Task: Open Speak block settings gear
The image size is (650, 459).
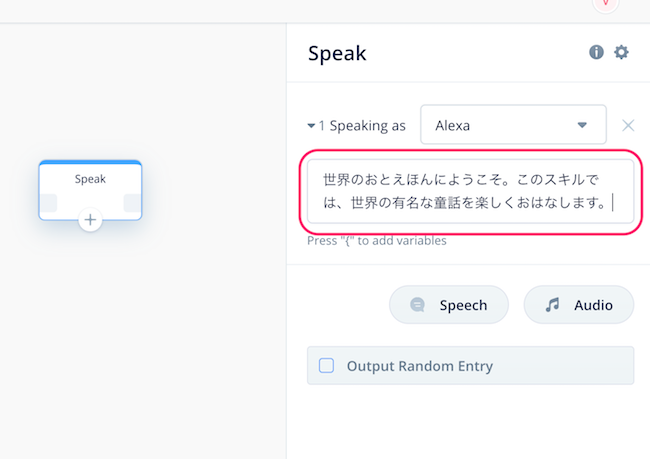Action: [x=621, y=52]
